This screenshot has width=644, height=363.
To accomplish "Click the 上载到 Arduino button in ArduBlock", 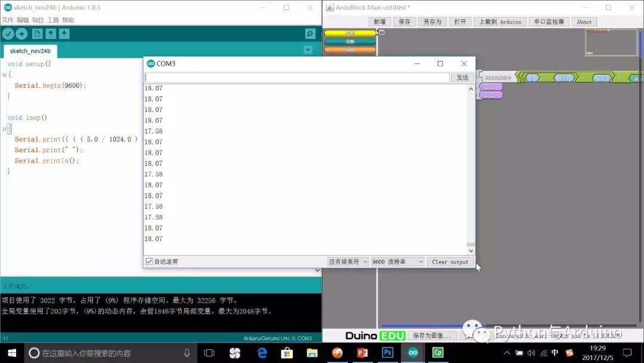I will coord(500,21).
